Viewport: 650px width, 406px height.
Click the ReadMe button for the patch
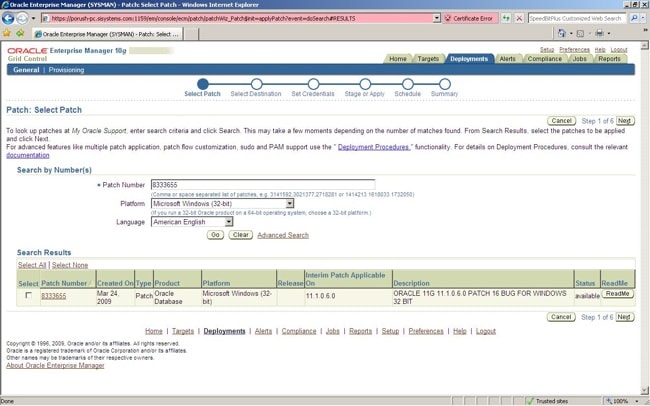[x=617, y=294]
